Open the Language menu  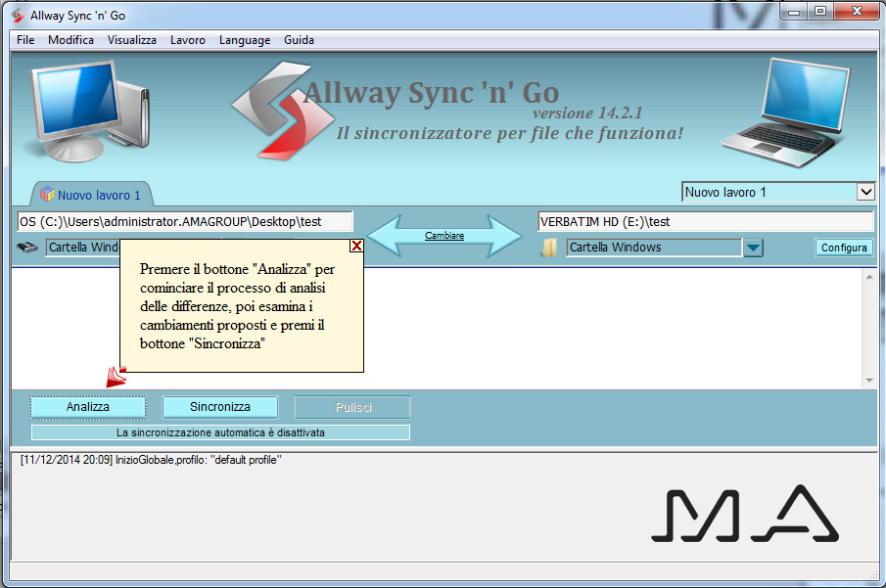(245, 40)
